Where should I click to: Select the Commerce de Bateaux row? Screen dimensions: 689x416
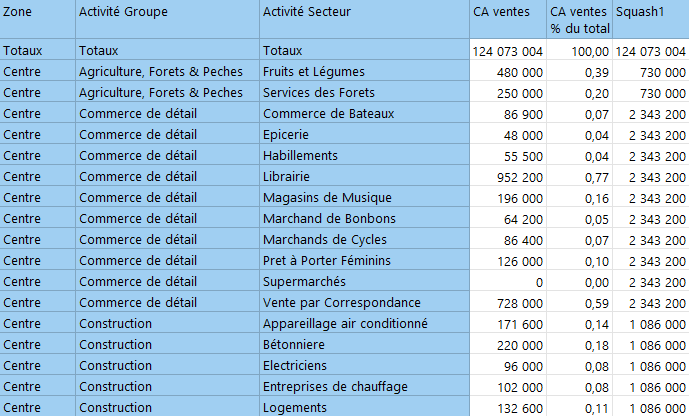tap(344, 114)
